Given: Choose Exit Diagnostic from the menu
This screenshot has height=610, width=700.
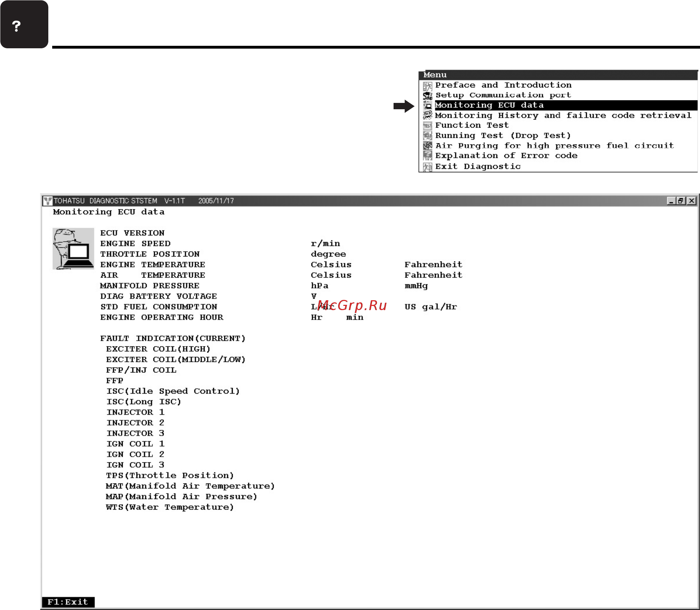Looking at the screenshot, I should pyautogui.click(x=477, y=166).
